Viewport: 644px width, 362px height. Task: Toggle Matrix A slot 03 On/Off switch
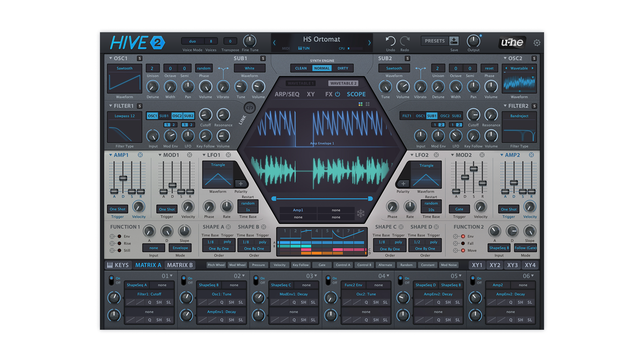[x=256, y=280]
